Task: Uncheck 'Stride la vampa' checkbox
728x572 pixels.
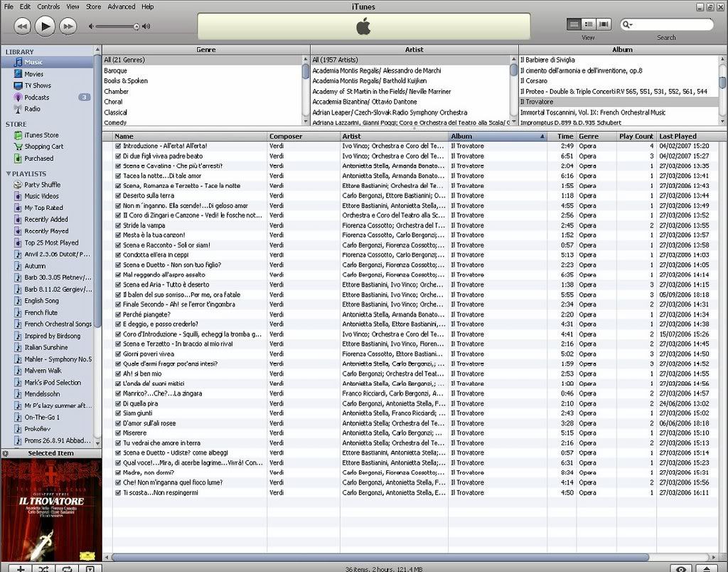Action: tap(118, 226)
